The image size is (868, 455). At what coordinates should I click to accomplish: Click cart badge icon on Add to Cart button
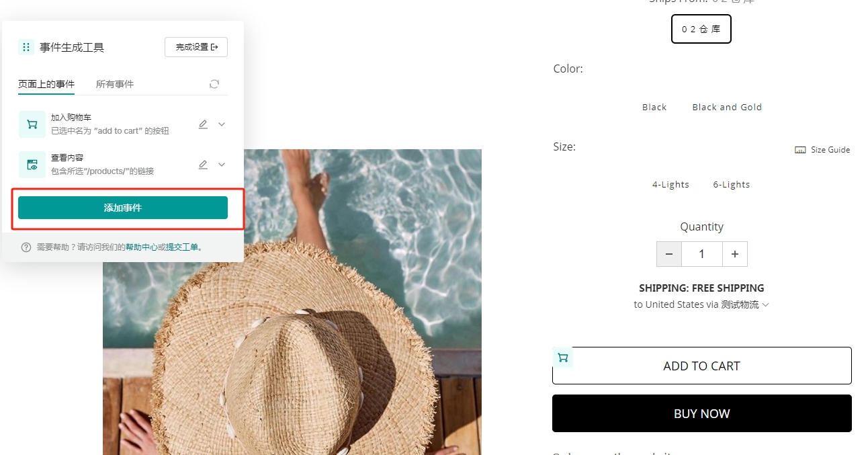click(x=563, y=358)
